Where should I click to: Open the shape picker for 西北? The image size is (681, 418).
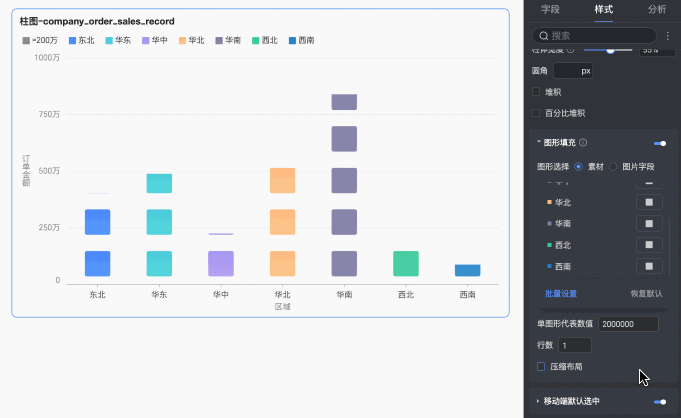tap(649, 245)
